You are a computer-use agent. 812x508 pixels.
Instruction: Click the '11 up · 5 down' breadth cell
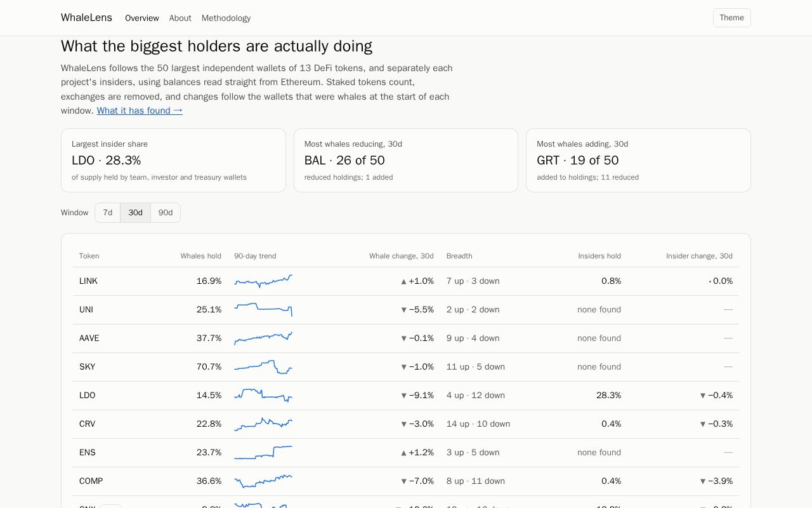(476, 366)
